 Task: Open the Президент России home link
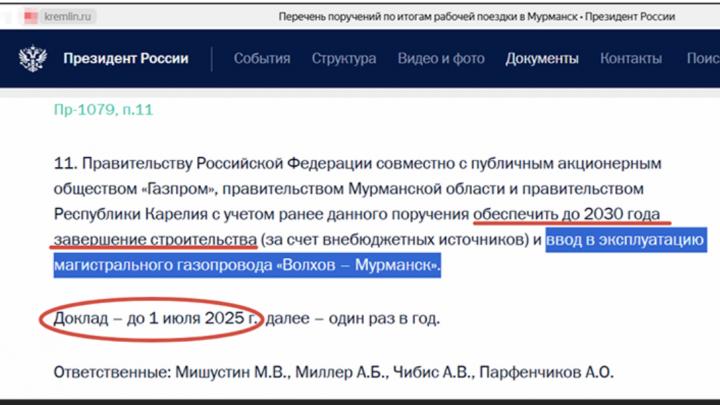126,58
